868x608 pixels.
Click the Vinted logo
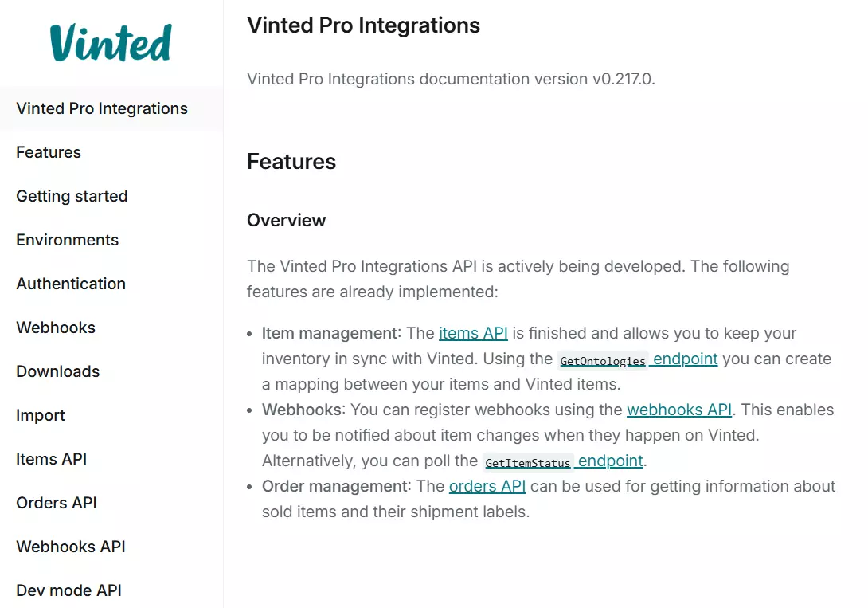tap(110, 44)
